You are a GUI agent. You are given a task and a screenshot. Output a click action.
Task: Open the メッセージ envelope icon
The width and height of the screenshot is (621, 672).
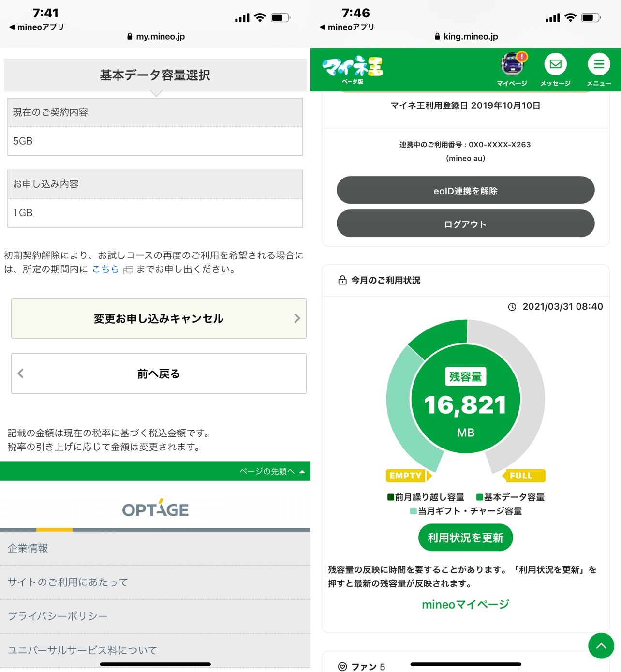[x=556, y=64]
